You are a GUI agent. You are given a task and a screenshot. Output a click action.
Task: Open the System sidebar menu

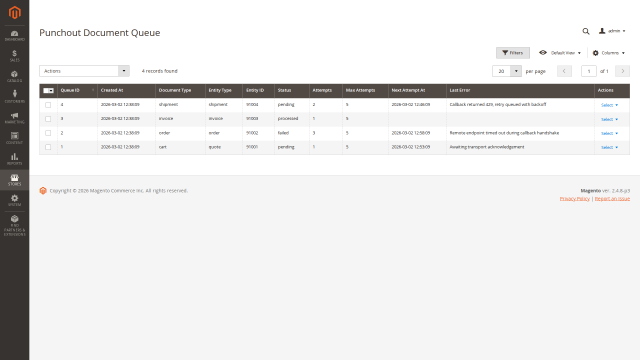pyautogui.click(x=14, y=200)
